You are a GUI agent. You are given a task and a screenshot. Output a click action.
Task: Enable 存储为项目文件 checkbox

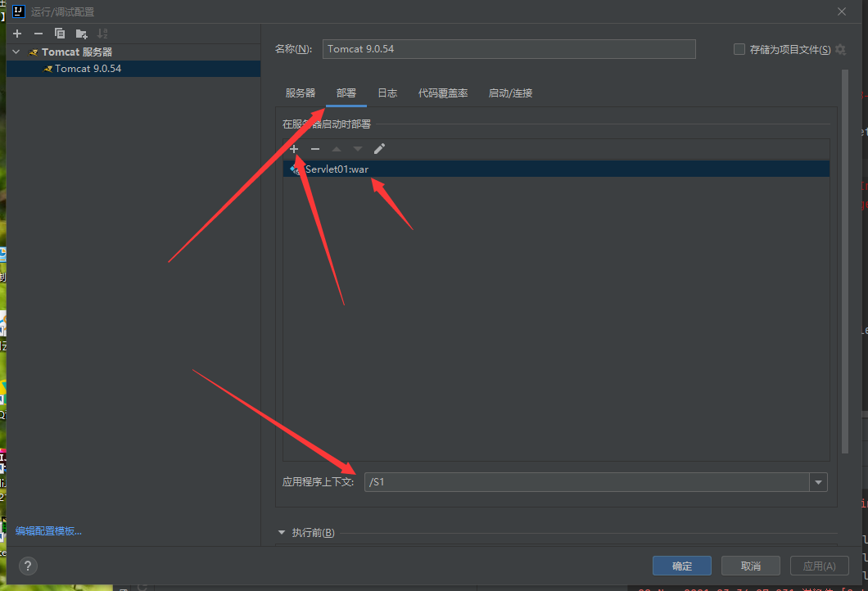(739, 49)
